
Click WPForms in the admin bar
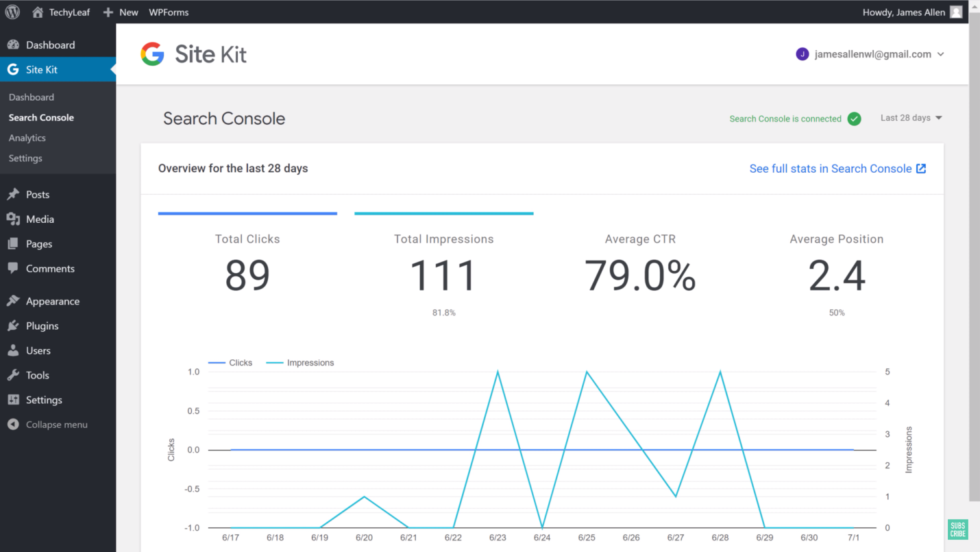[169, 12]
